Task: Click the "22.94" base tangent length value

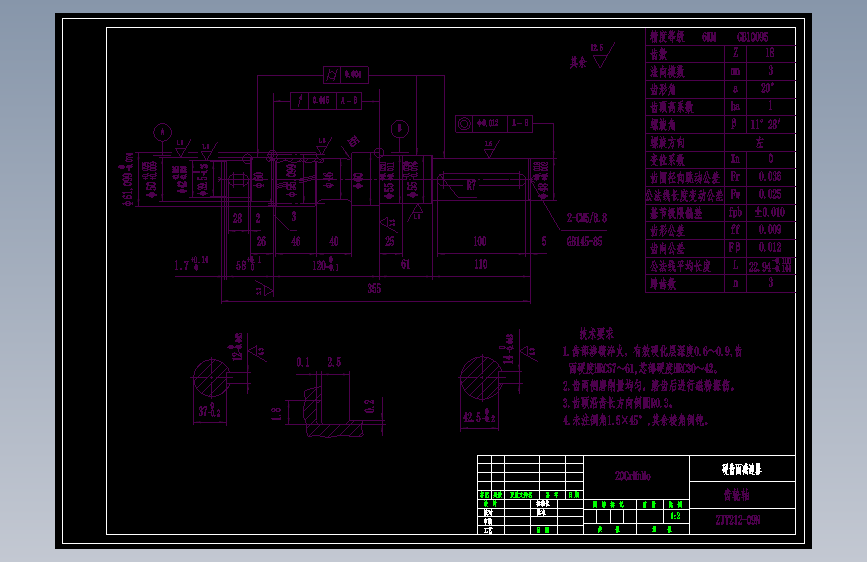Action: coord(770,266)
